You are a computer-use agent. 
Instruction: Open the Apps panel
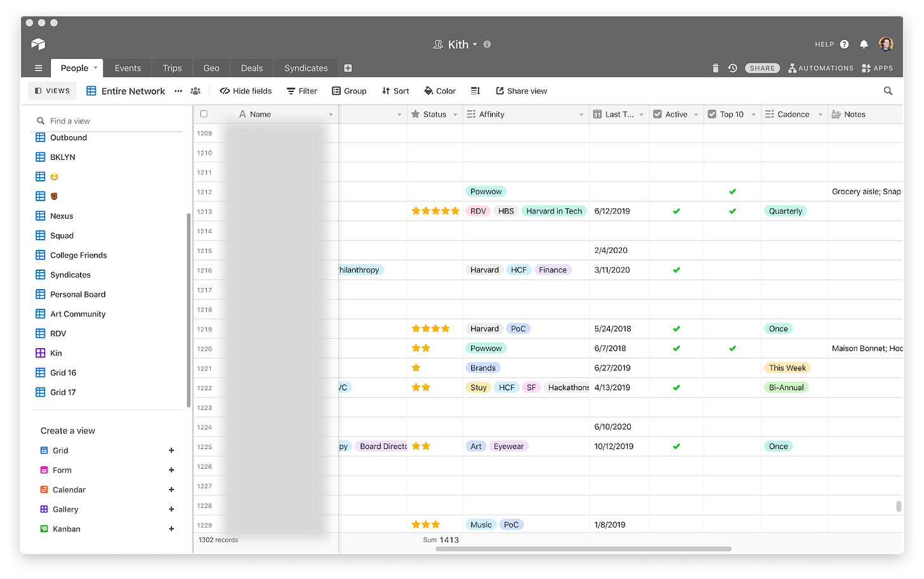pyautogui.click(x=877, y=68)
